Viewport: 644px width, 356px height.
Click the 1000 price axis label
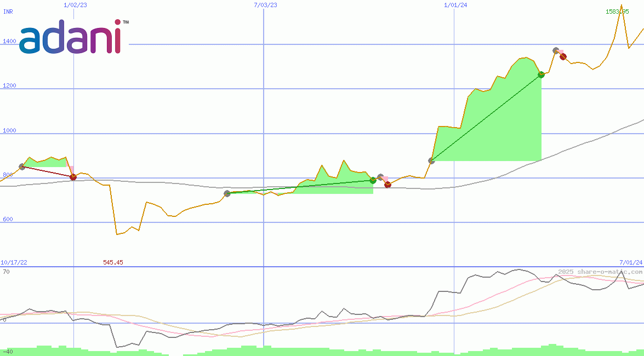point(9,130)
